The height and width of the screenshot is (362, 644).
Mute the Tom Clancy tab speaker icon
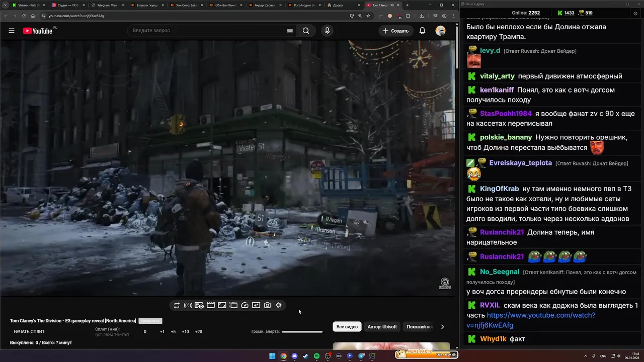pyautogui.click(x=392, y=5)
